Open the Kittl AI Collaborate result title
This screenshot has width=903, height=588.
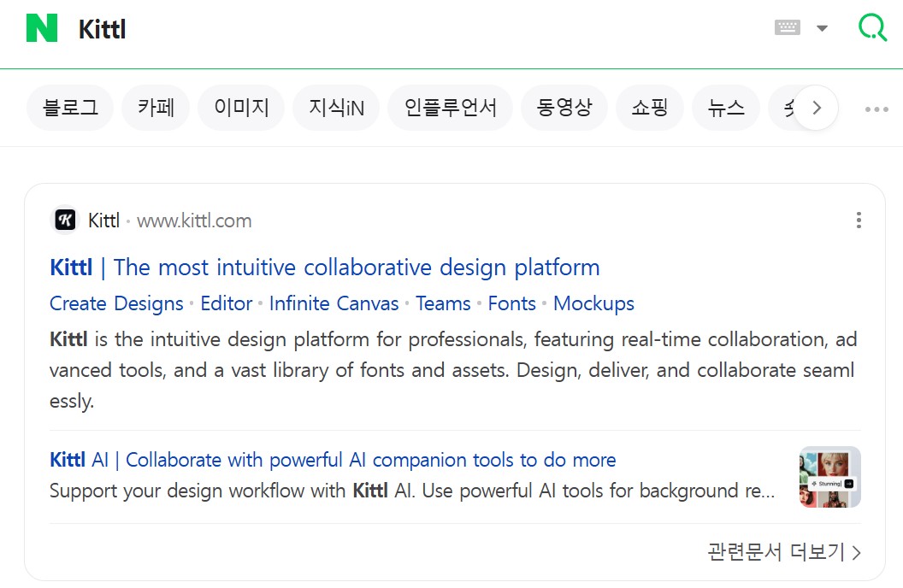coord(333,460)
